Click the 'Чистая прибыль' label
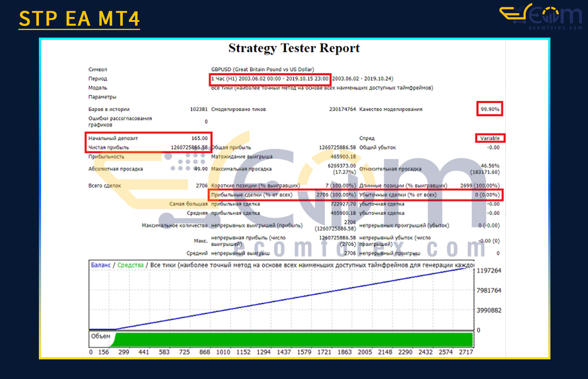The image size is (588, 379). [109, 147]
